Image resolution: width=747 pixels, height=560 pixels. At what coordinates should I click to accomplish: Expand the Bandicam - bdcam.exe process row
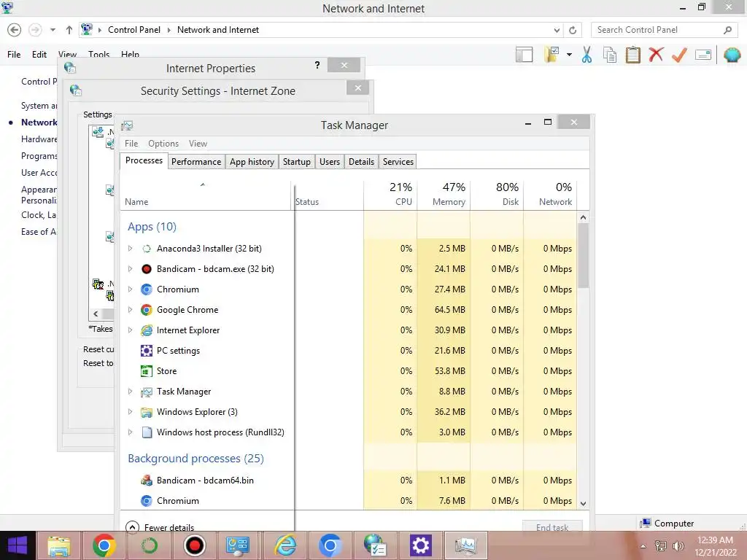tap(130, 269)
